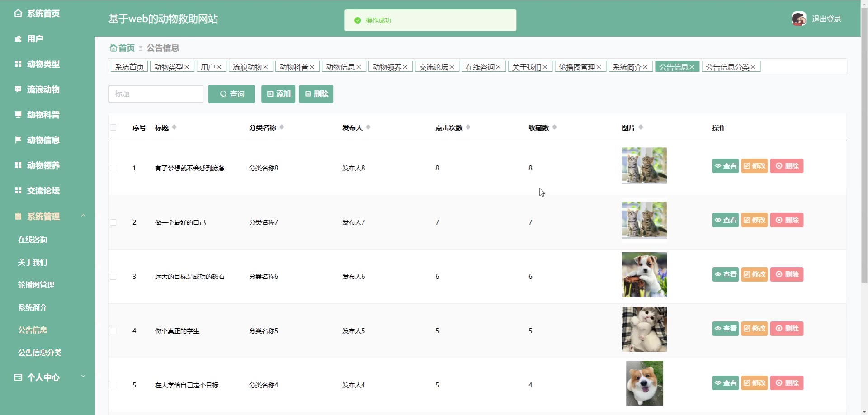Click the home icon in breadcrumb
The image size is (868, 415).
(113, 48)
